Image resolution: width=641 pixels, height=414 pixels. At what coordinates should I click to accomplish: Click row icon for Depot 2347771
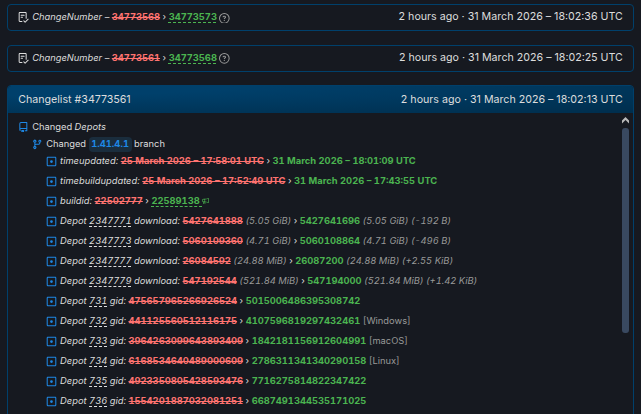point(51,222)
